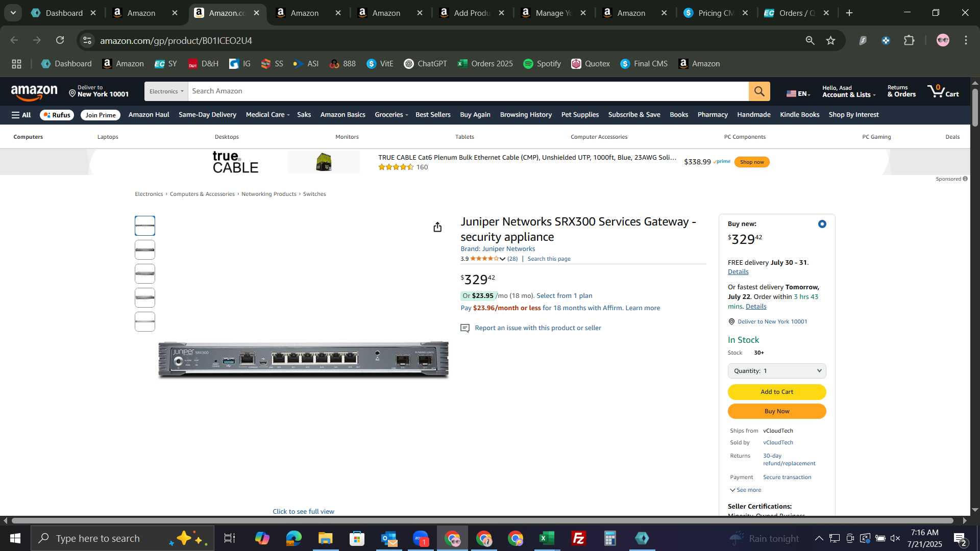Open the shopping cart icon

[943, 91]
